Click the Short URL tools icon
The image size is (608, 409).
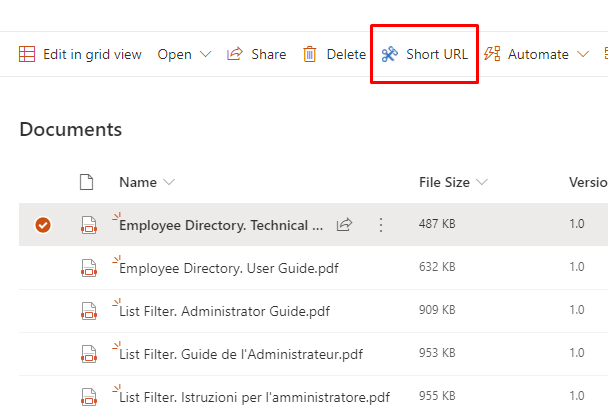click(x=389, y=54)
